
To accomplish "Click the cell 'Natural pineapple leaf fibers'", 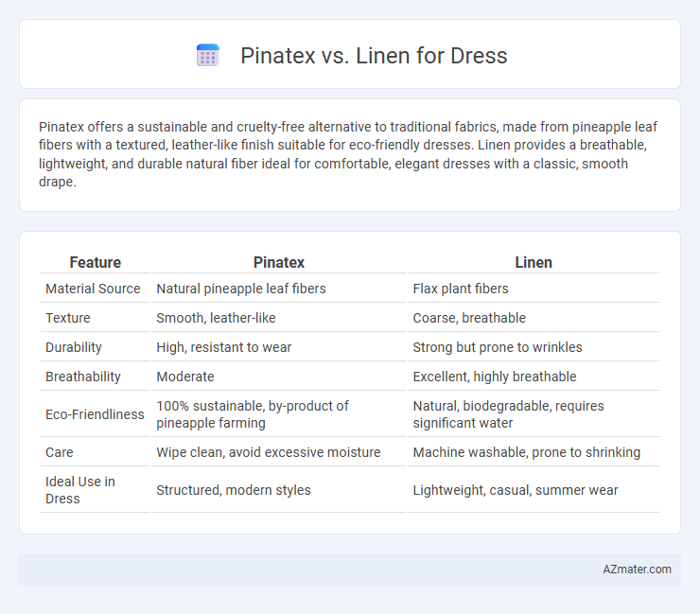I will [x=241, y=289].
